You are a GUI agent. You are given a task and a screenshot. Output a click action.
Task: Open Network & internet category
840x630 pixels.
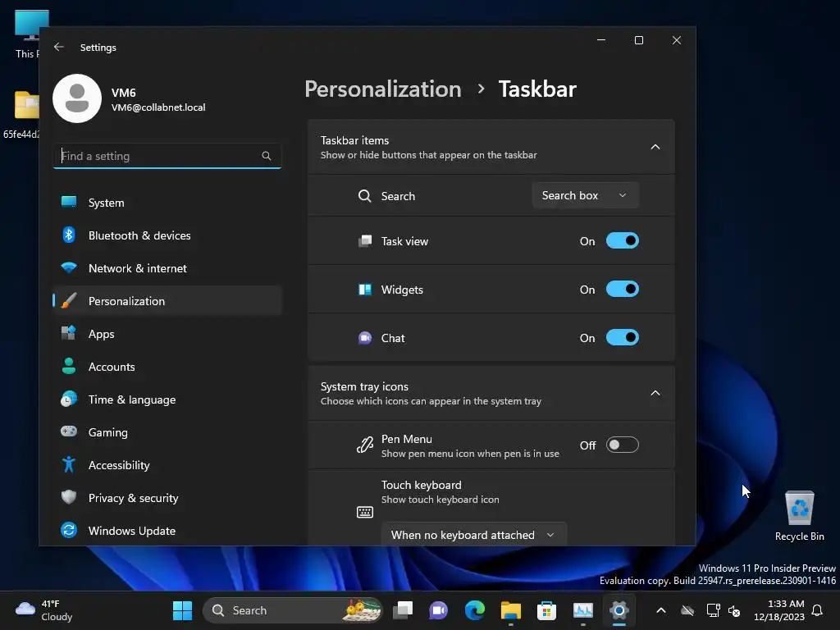[x=167, y=268]
